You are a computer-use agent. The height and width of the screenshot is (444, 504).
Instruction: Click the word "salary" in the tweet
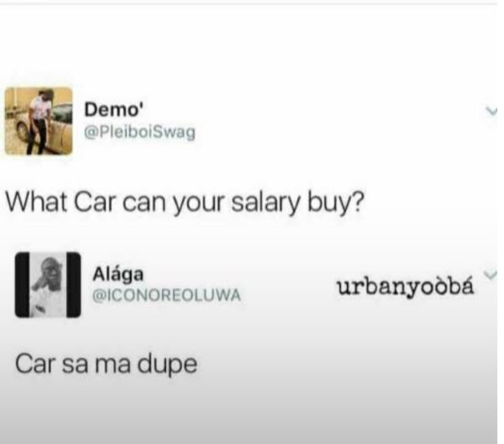pyautogui.click(x=265, y=203)
